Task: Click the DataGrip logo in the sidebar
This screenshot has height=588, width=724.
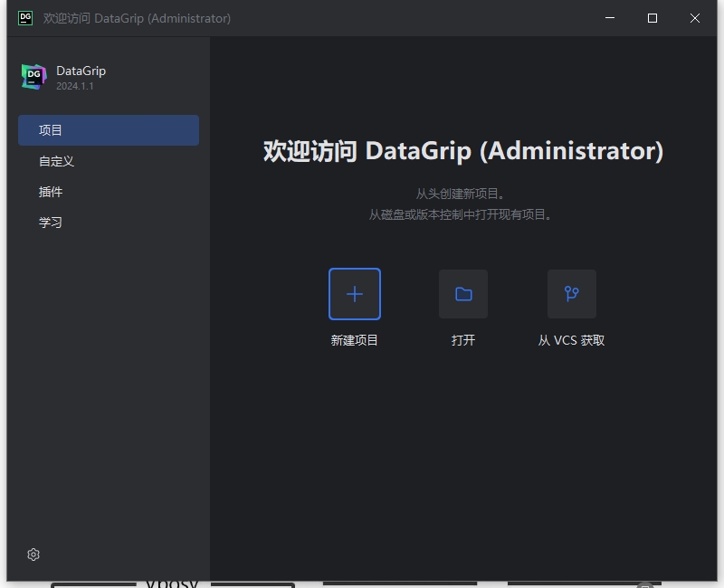Action: (x=33, y=76)
